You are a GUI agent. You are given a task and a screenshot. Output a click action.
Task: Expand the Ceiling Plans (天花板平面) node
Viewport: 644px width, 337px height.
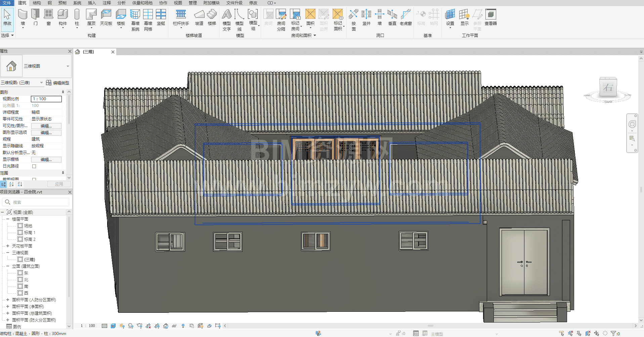pyautogui.click(x=8, y=246)
